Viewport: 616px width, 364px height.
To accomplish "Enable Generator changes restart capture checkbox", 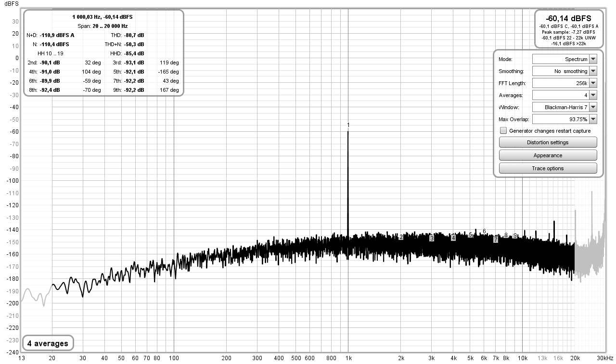I will [503, 130].
